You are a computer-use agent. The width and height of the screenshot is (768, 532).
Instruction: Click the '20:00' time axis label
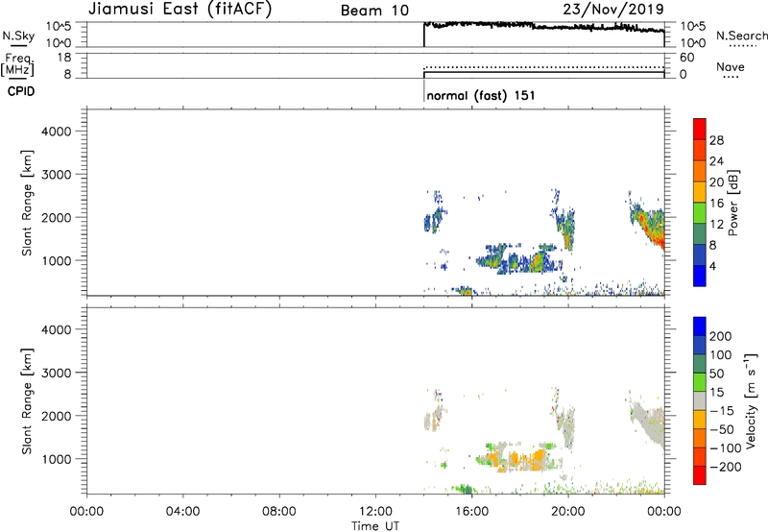(x=568, y=512)
